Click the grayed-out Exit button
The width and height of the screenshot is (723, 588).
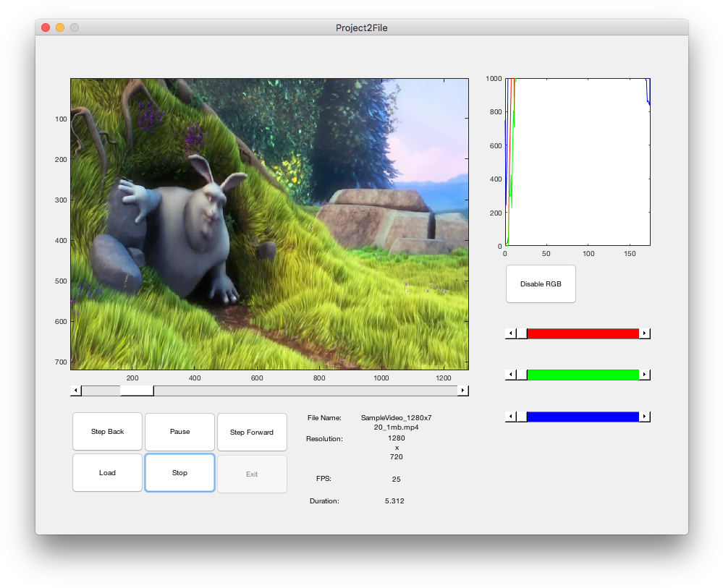[252, 474]
